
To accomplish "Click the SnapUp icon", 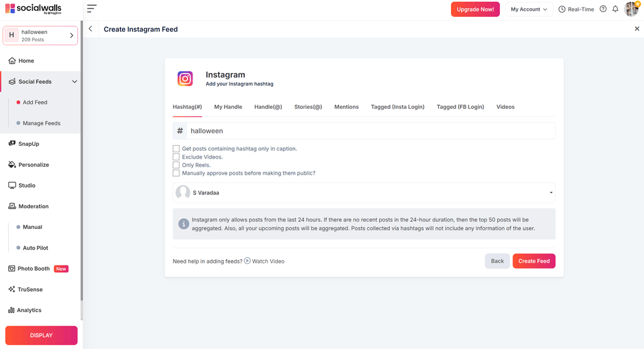I will (x=12, y=143).
